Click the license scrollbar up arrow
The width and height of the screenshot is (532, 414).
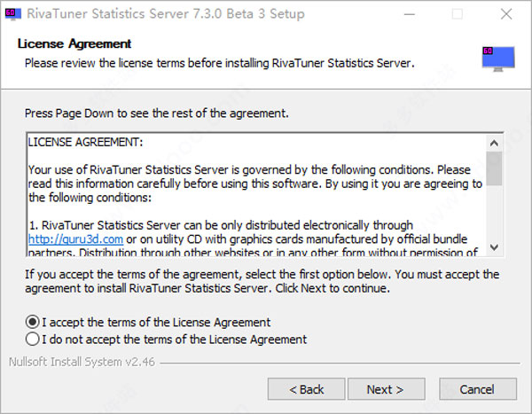(494, 142)
